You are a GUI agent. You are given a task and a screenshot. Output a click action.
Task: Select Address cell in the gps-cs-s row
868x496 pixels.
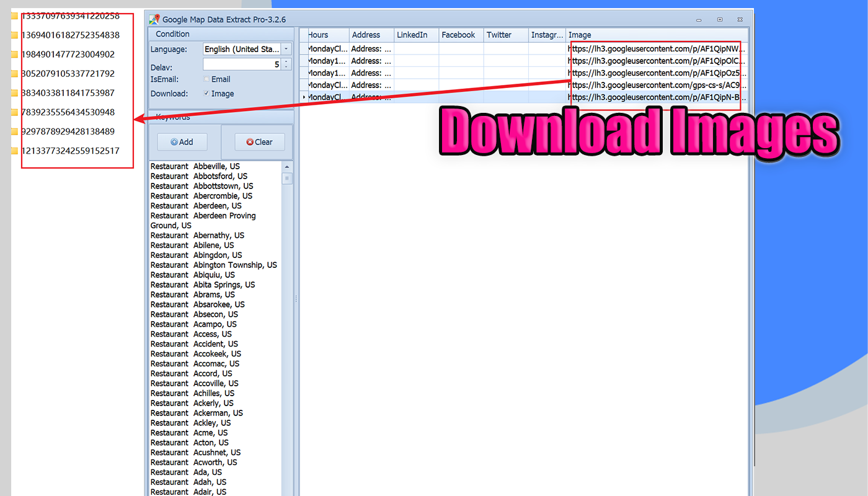click(x=371, y=85)
